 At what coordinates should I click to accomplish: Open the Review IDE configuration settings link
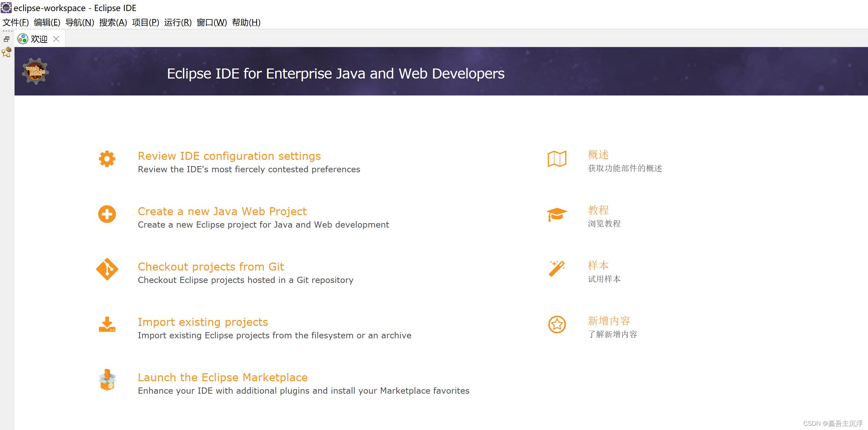(x=229, y=156)
